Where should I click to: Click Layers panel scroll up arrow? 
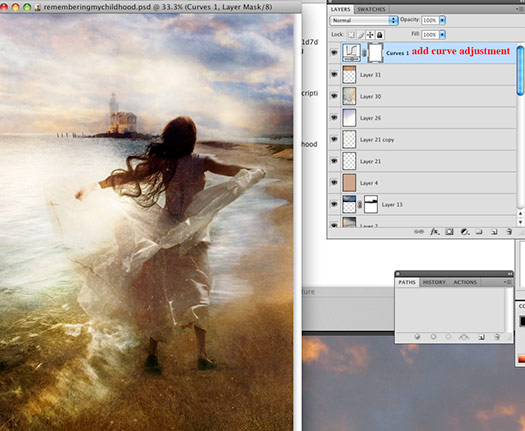[x=520, y=213]
